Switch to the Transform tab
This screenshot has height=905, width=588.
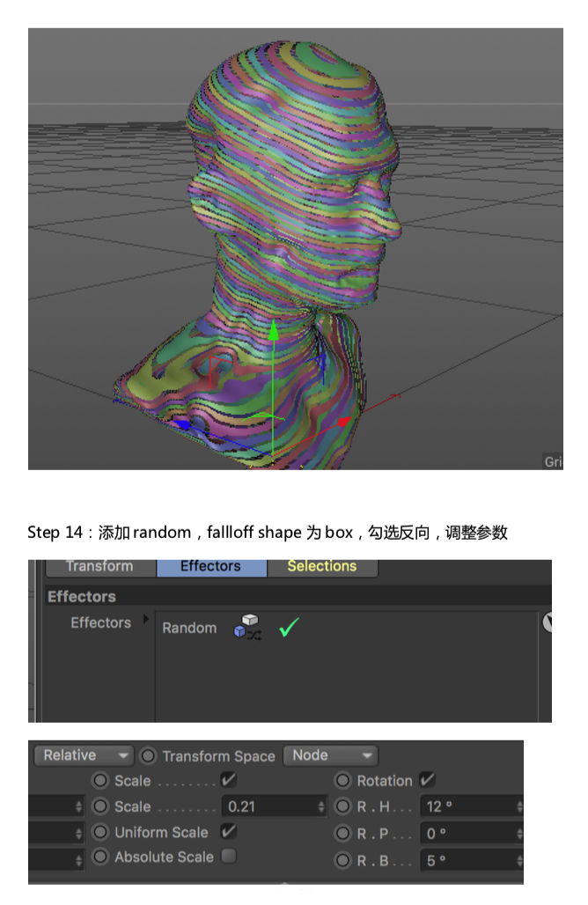tap(100, 567)
